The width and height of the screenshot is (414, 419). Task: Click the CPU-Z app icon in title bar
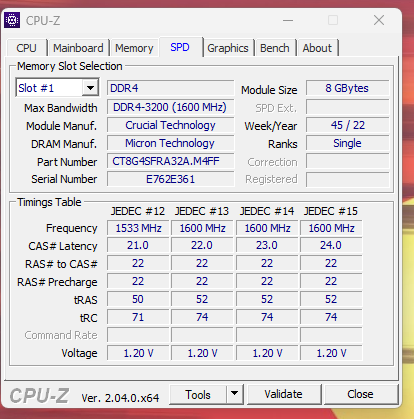12,21
